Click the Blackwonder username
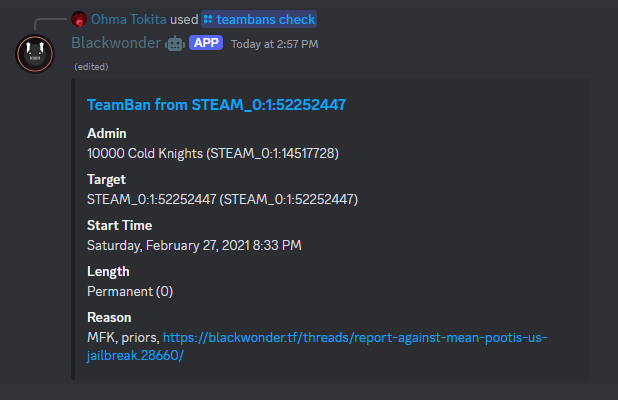Viewport: 618px width, 400px height. 116,43
